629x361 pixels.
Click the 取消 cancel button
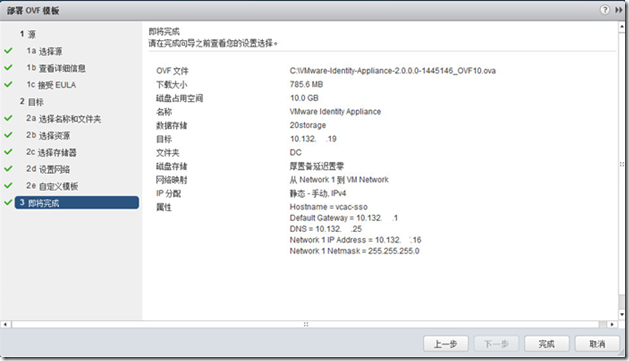597,344
